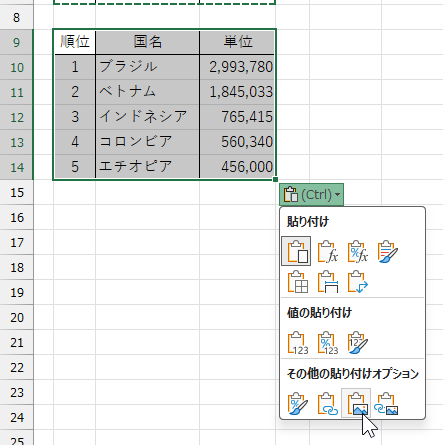Select Keep Source Formatting paste icon
The height and width of the screenshot is (445, 443).
pyautogui.click(x=387, y=251)
